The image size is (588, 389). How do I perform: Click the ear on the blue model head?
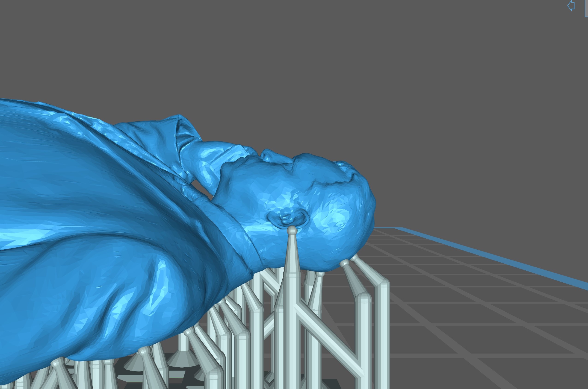288,218
